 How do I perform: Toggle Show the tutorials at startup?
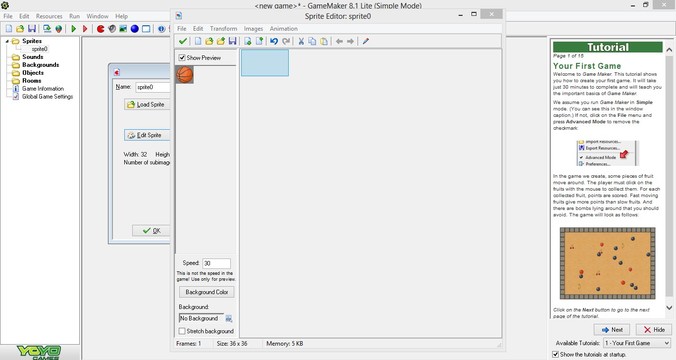(556, 354)
